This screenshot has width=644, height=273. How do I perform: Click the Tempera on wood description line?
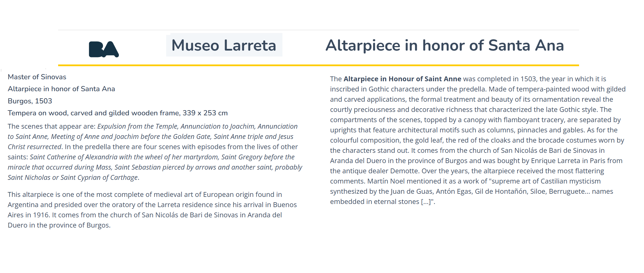click(x=117, y=113)
